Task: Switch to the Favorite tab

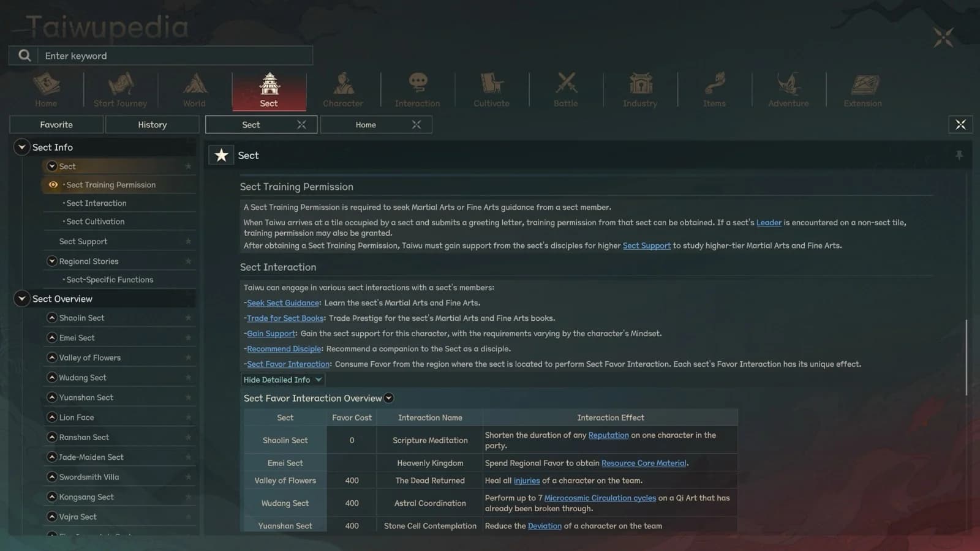Action: [x=56, y=125]
